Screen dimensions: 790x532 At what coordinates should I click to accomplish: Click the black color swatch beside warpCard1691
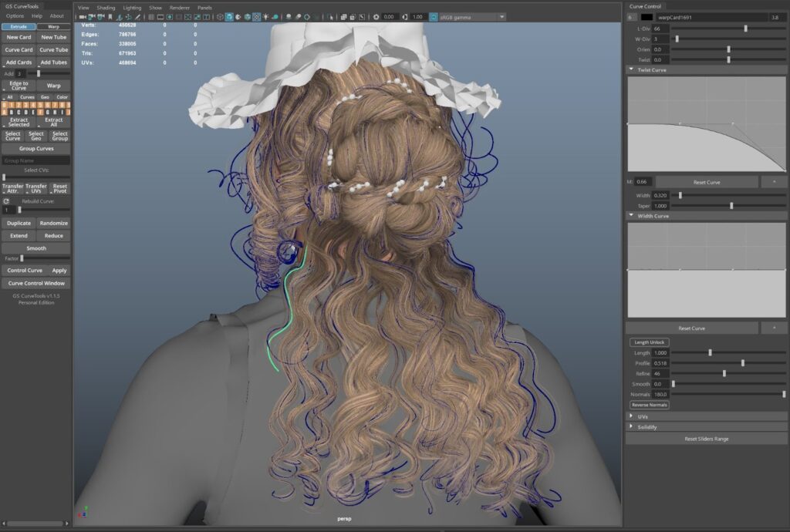pyautogui.click(x=647, y=17)
